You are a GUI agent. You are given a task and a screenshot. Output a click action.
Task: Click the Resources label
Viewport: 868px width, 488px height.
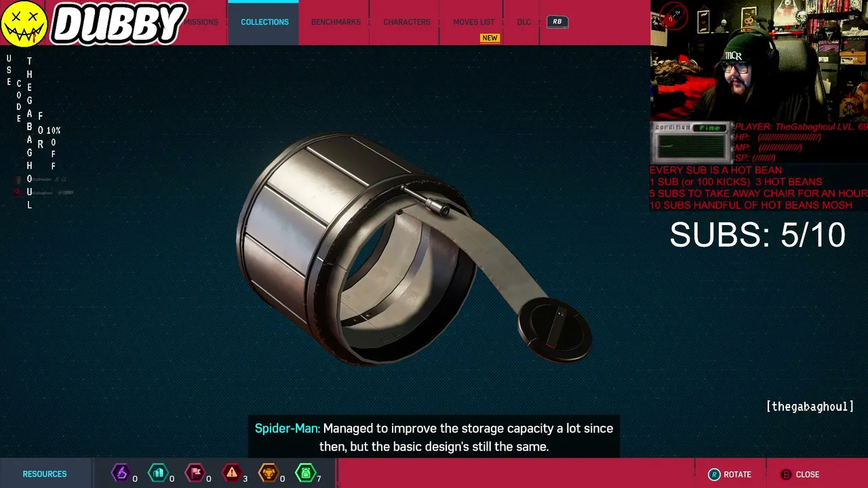[x=45, y=474]
